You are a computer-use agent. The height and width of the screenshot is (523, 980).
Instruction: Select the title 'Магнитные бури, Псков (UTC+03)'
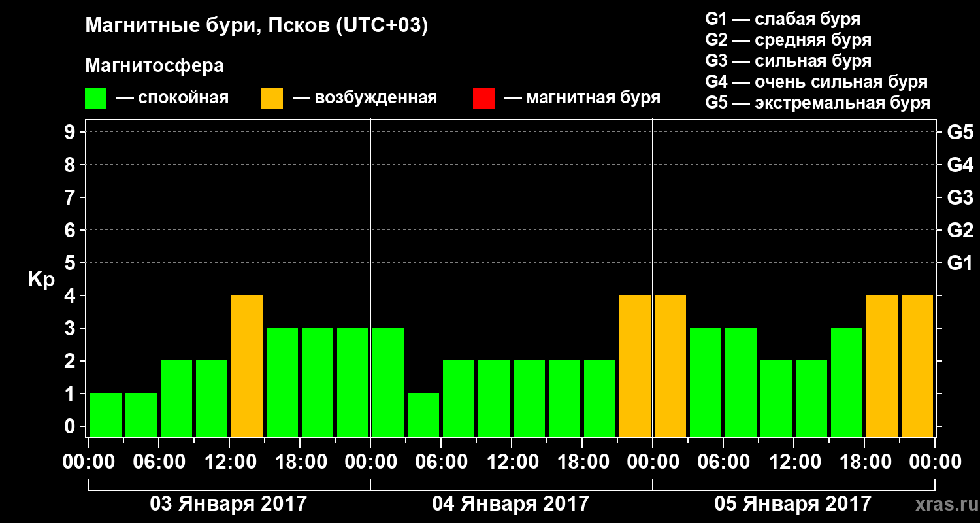(x=257, y=26)
